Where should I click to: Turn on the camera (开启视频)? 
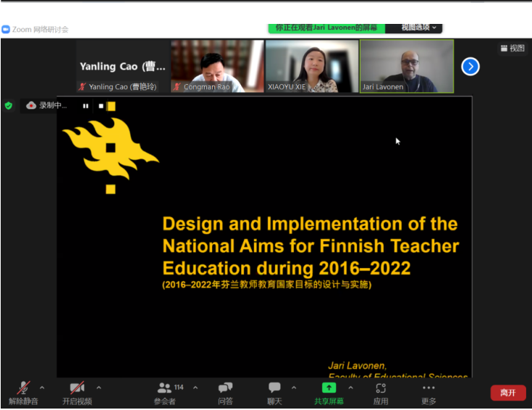pyautogui.click(x=77, y=388)
